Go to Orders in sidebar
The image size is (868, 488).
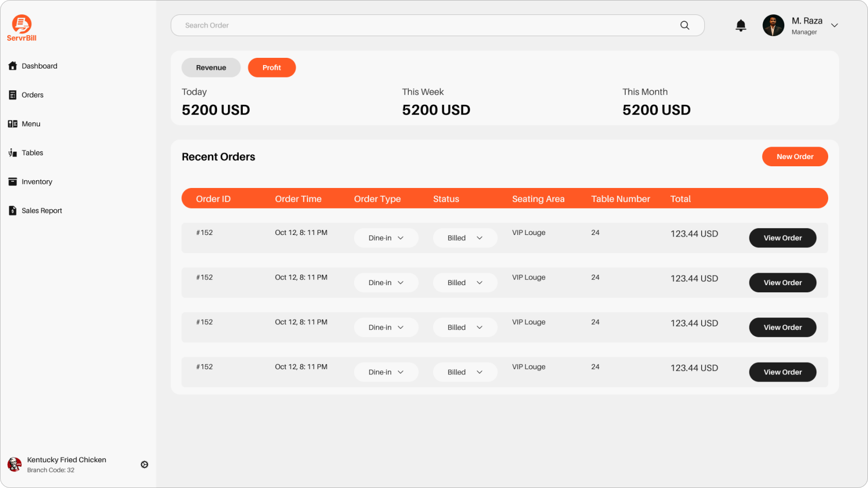[32, 95]
